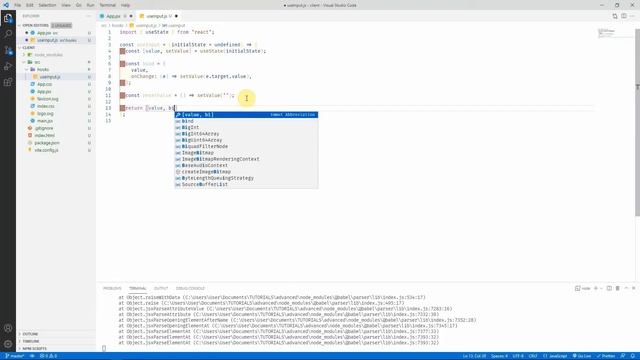The image size is (640, 360).
Task: Open editor More Actions ellipsis
Action: [632, 16]
